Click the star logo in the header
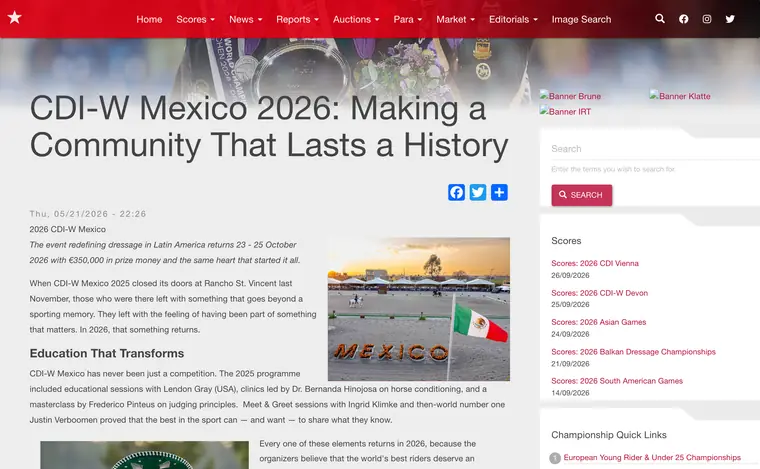The image size is (760, 469). 15,17
